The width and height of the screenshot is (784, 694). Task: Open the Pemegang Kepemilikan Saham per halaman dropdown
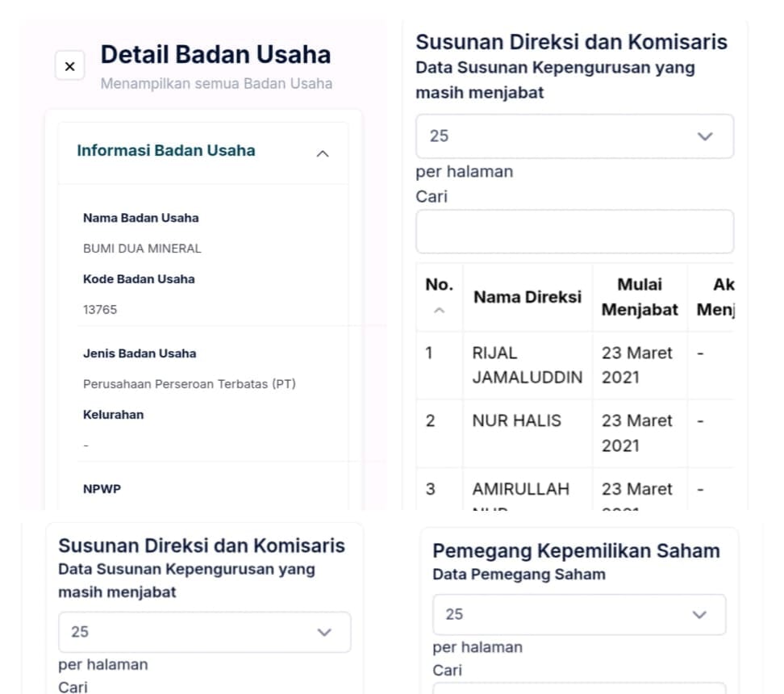(x=578, y=615)
